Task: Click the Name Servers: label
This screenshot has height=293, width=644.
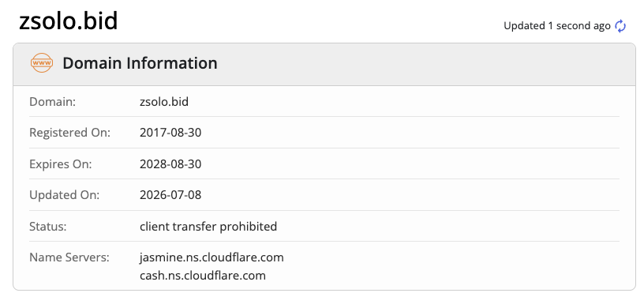Action: coord(69,257)
